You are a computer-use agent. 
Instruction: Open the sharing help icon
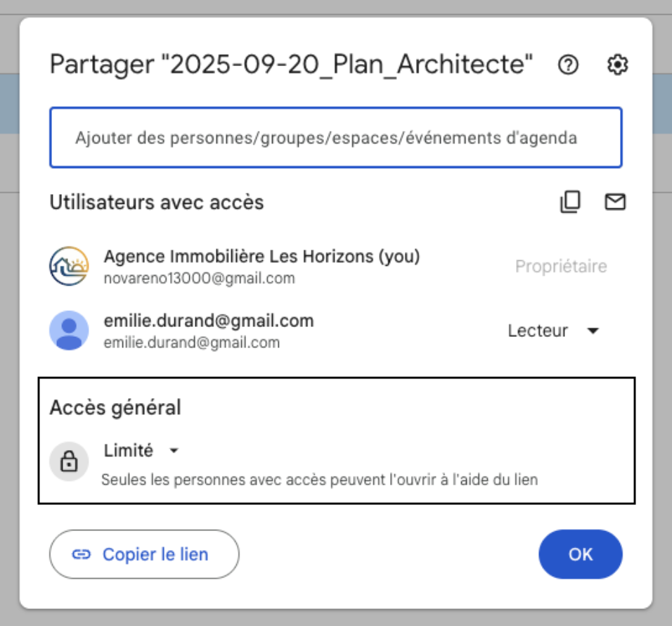pos(568,65)
